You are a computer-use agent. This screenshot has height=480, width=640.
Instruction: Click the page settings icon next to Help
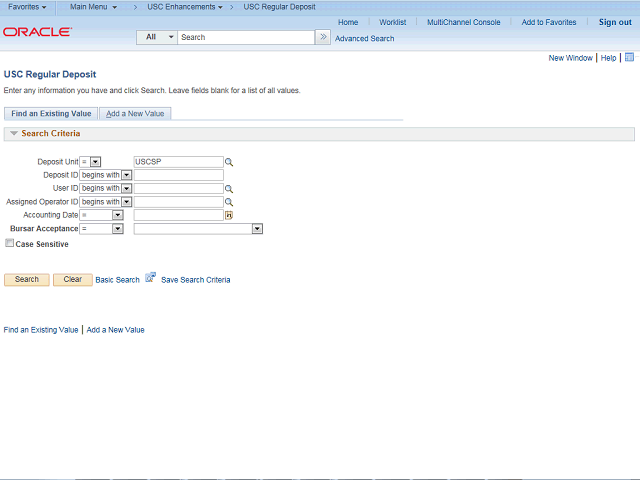629,57
